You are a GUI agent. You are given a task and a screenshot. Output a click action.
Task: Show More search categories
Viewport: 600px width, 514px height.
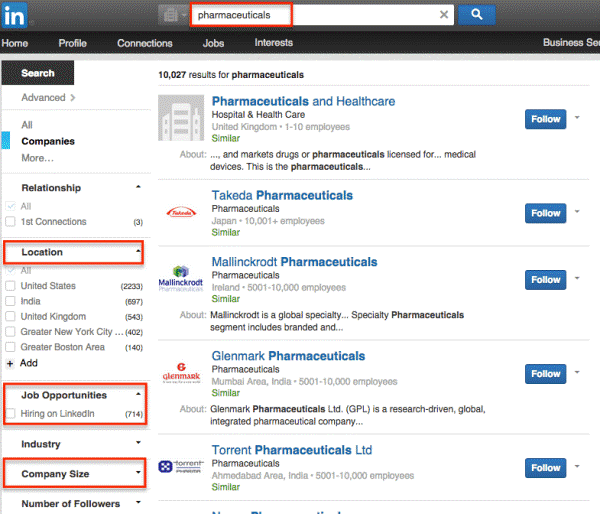click(x=38, y=158)
